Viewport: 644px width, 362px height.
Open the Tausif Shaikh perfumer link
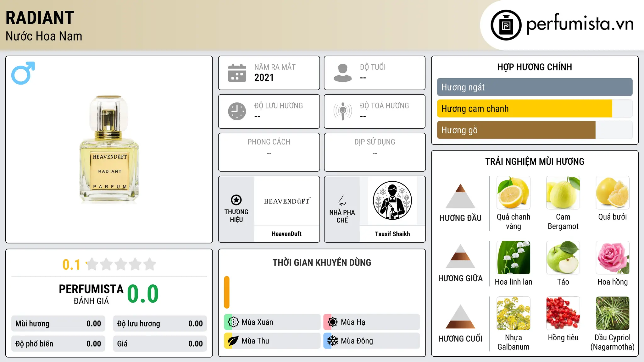click(x=392, y=234)
